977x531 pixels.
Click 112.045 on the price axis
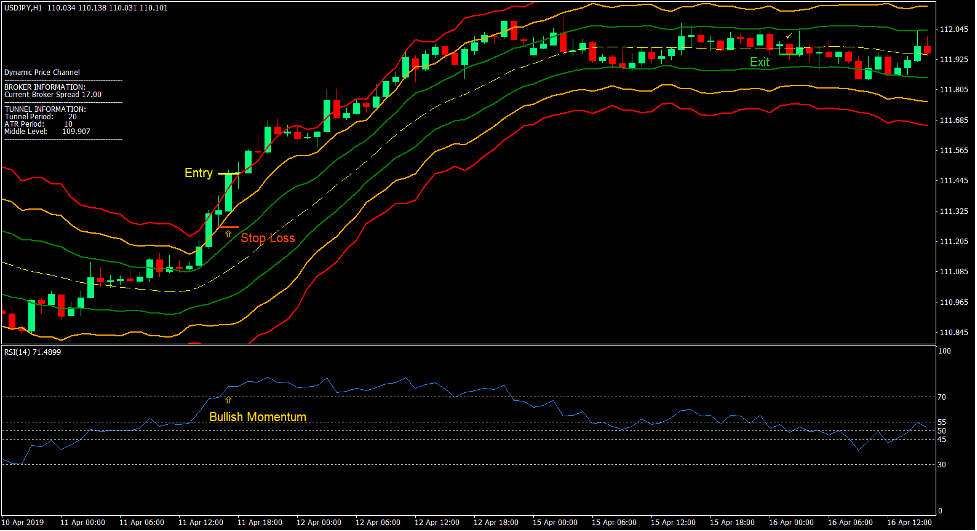pyautogui.click(x=953, y=29)
